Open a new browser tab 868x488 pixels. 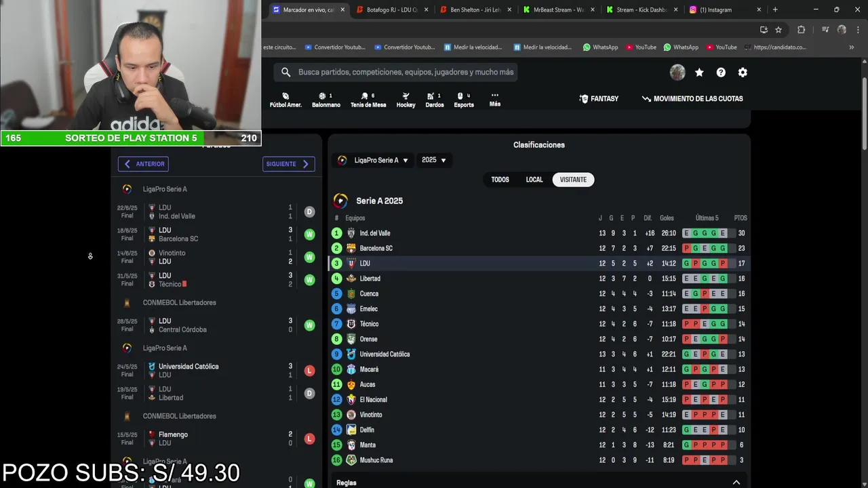pyautogui.click(x=775, y=9)
